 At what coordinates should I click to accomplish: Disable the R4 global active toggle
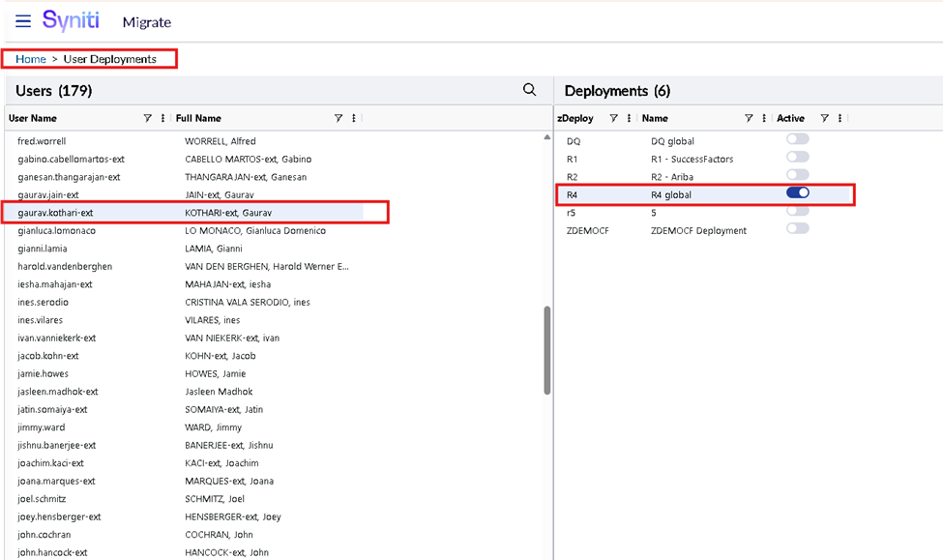coord(798,193)
